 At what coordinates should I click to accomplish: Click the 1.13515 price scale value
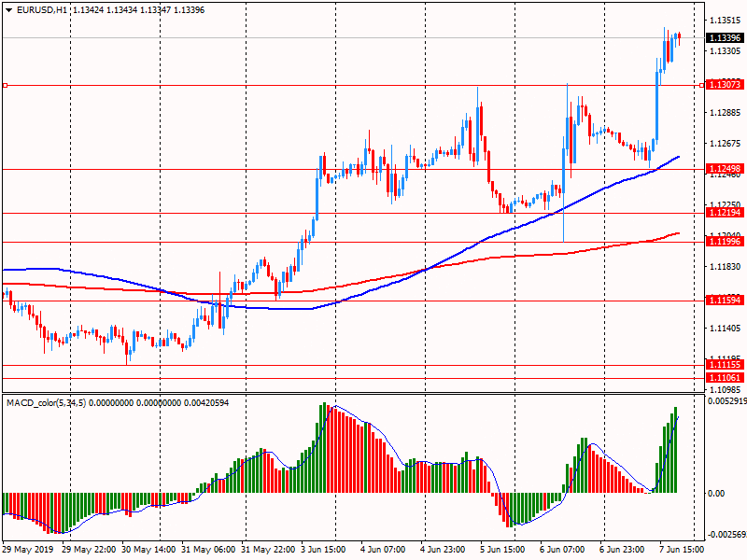point(725,21)
